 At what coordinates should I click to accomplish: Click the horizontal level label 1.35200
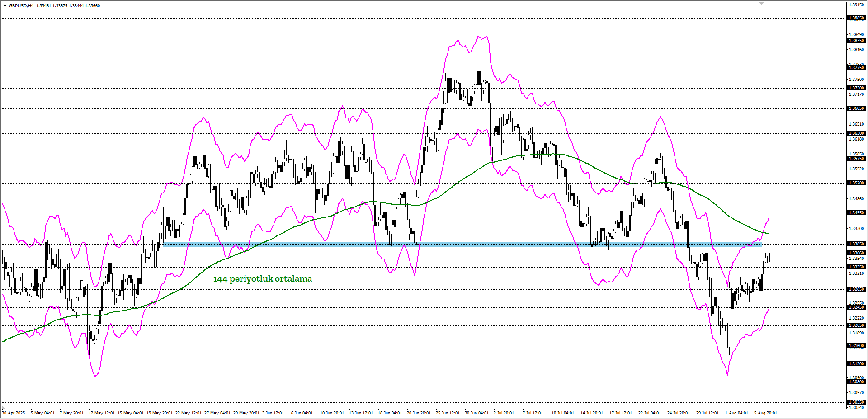(x=856, y=183)
